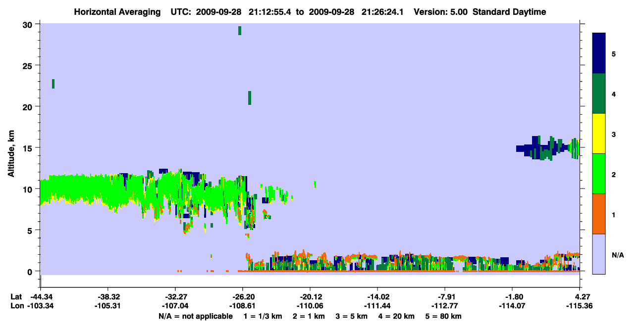Click longitude value -112.77
This screenshot has width=644, height=330.
pyautogui.click(x=444, y=306)
